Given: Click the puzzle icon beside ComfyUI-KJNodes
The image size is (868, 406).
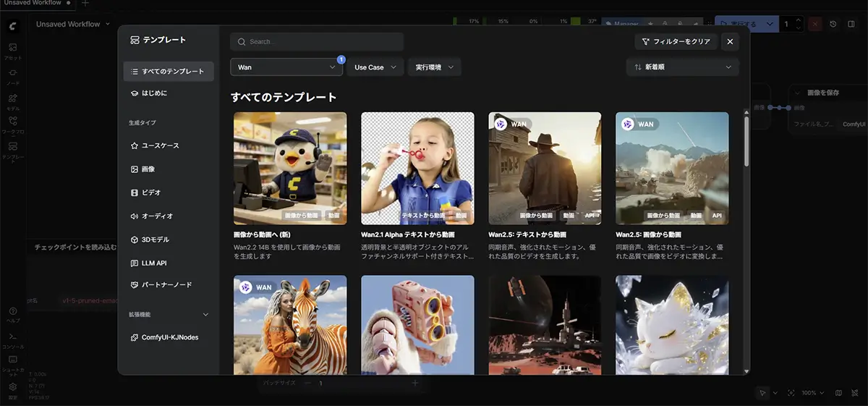Looking at the screenshot, I should pyautogui.click(x=135, y=337).
